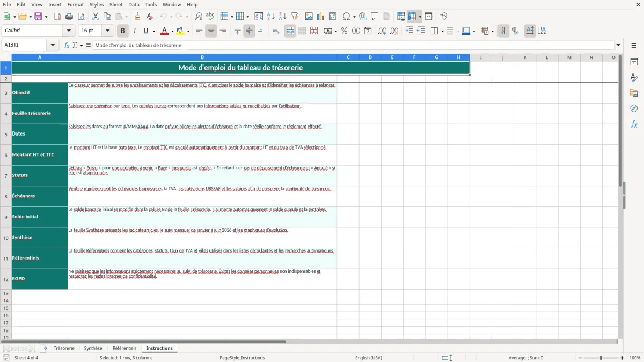Open the font size dropdown
This screenshot has height=362, width=644.
click(107, 31)
